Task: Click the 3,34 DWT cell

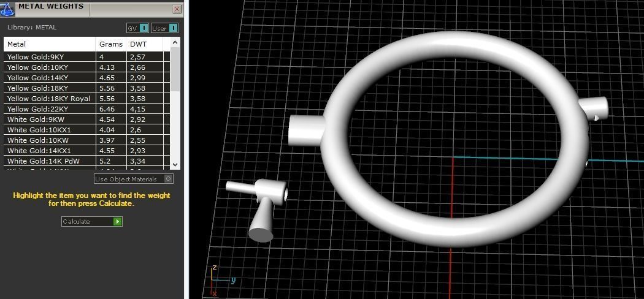Action: pyautogui.click(x=145, y=161)
